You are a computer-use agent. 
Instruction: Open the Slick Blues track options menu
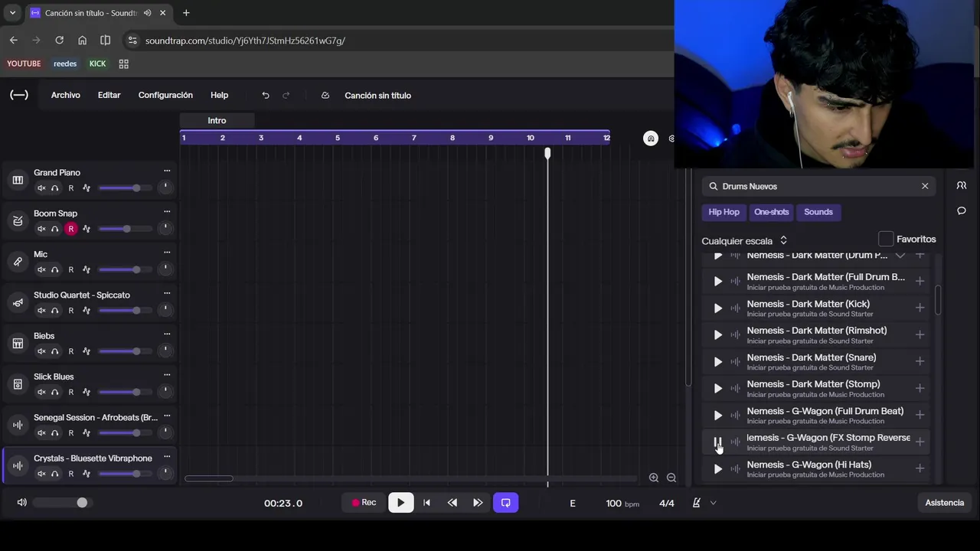[x=167, y=375]
